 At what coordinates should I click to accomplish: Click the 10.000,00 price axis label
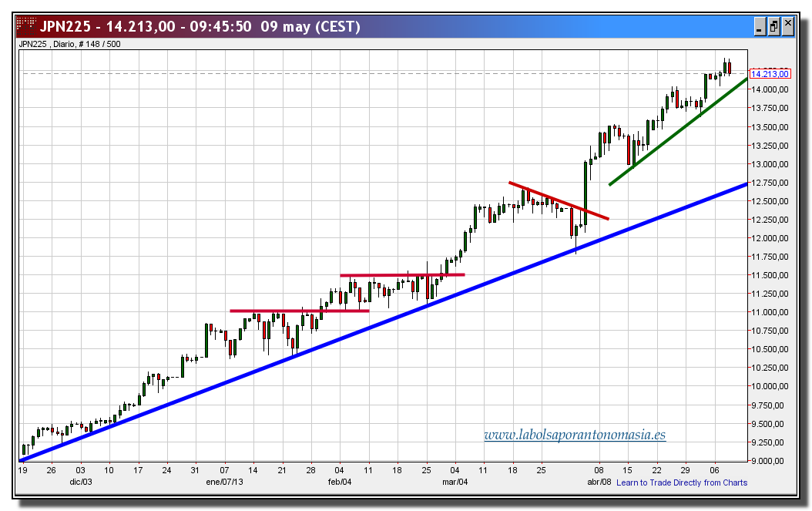click(770, 386)
